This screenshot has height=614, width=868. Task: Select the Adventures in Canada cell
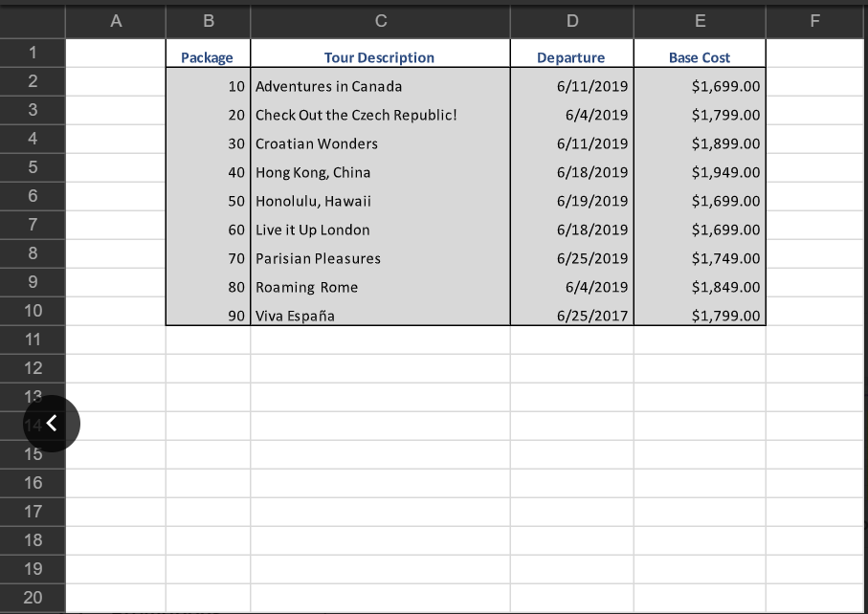pyautogui.click(x=380, y=86)
